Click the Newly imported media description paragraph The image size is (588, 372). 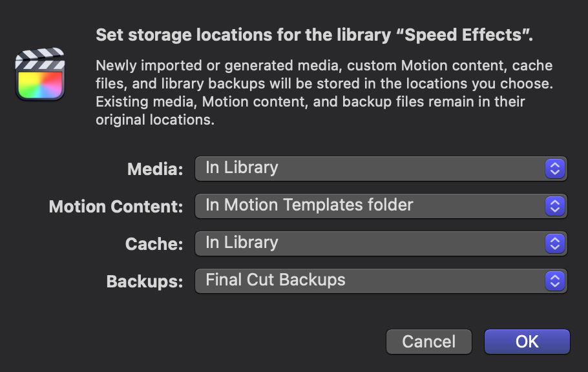[x=324, y=92]
